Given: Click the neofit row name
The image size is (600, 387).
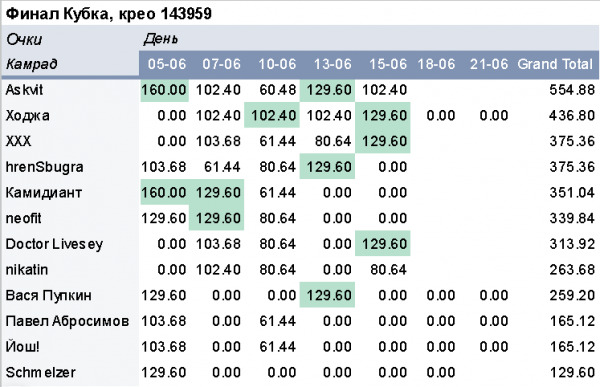Looking at the screenshot, I should (23, 218).
